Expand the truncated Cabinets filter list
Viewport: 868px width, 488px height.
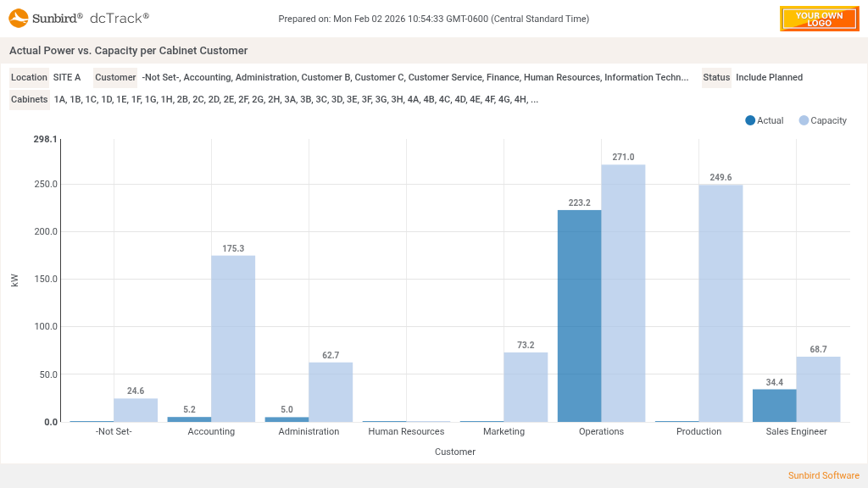point(296,99)
